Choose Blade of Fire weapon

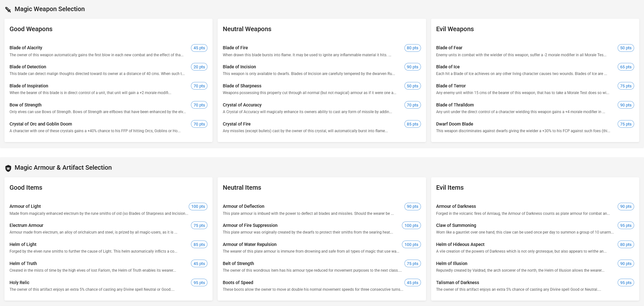pos(235,48)
